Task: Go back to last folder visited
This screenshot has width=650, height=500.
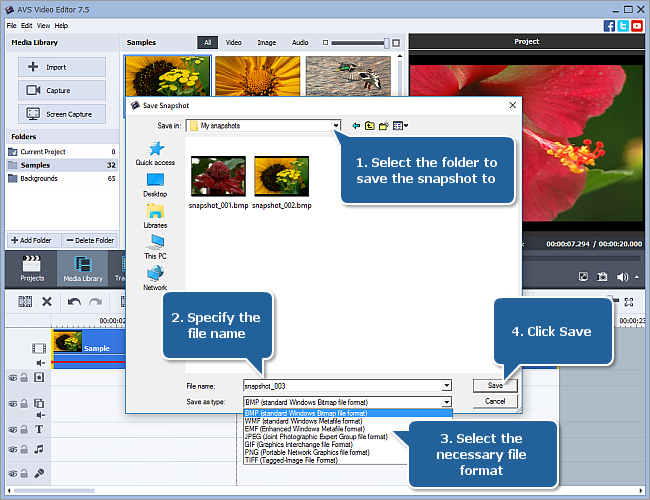Action: [356, 126]
